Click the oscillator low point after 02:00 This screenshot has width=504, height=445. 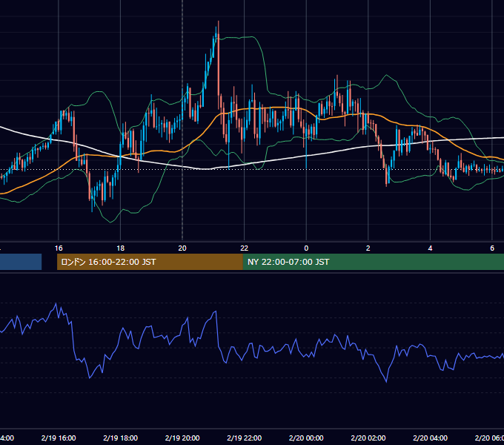386,381
